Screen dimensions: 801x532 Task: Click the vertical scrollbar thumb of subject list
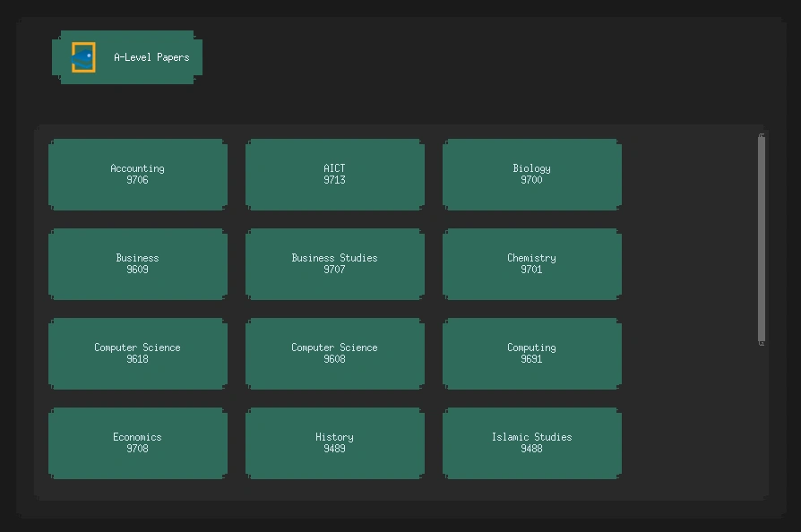[x=762, y=239]
